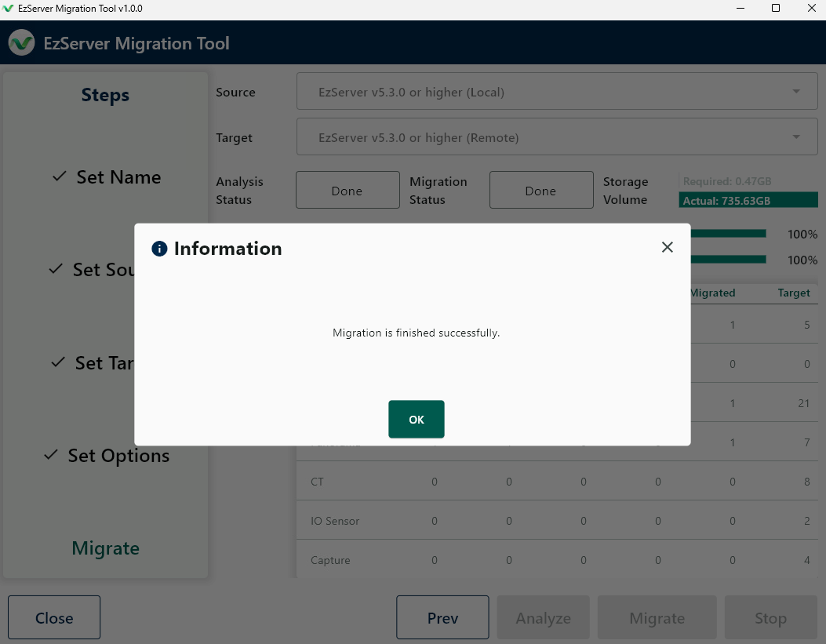This screenshot has width=826, height=644.
Task: Click the Migration Status Done box
Action: pos(541,190)
